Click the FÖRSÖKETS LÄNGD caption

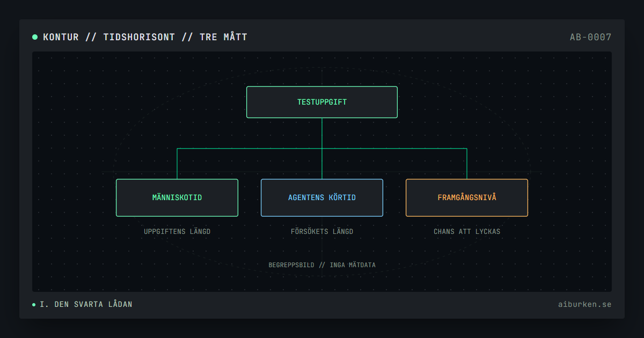point(322,232)
